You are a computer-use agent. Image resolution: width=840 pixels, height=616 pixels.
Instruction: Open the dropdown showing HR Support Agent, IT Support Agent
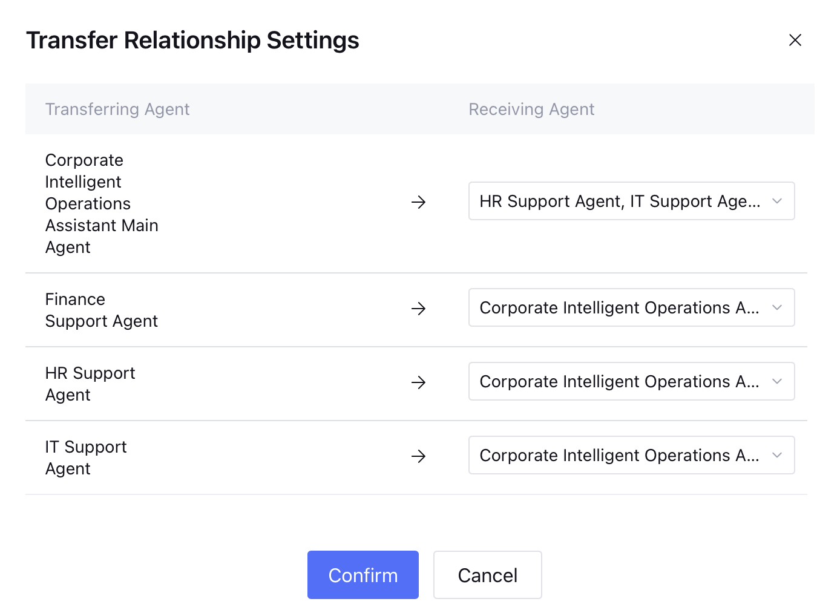pyautogui.click(x=631, y=201)
